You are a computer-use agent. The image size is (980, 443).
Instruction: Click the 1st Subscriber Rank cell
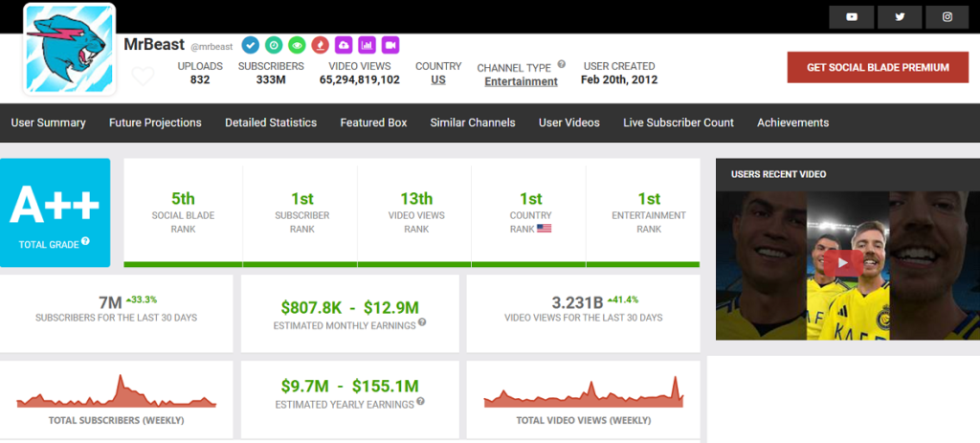point(301,212)
